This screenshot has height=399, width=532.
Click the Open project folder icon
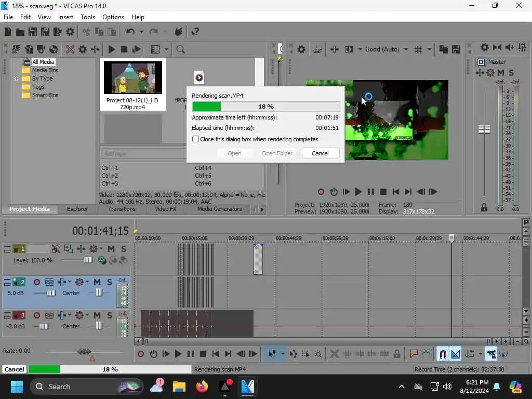click(20, 32)
